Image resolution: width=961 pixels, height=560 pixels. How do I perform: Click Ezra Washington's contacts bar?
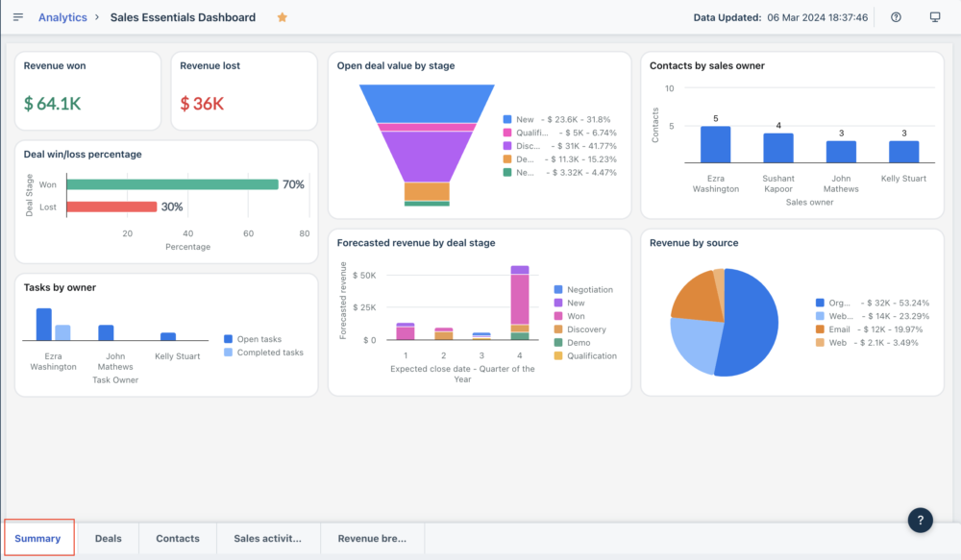pyautogui.click(x=715, y=144)
